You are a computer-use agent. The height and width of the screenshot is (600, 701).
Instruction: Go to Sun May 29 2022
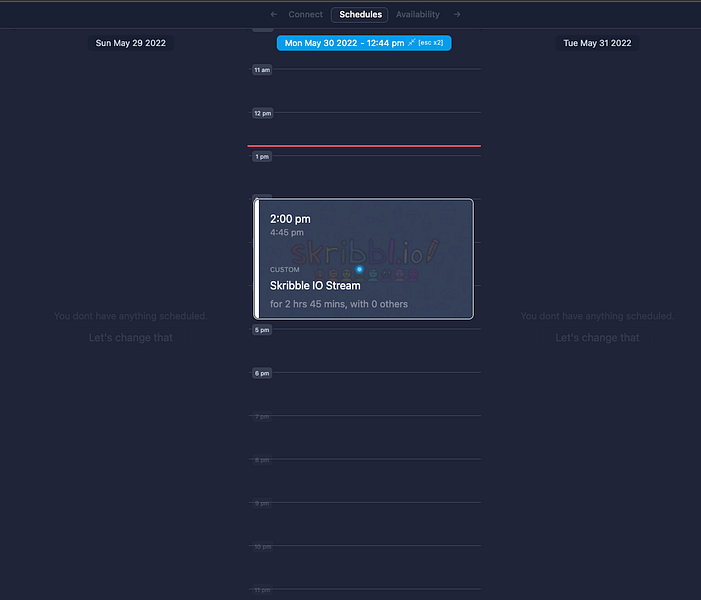point(131,43)
